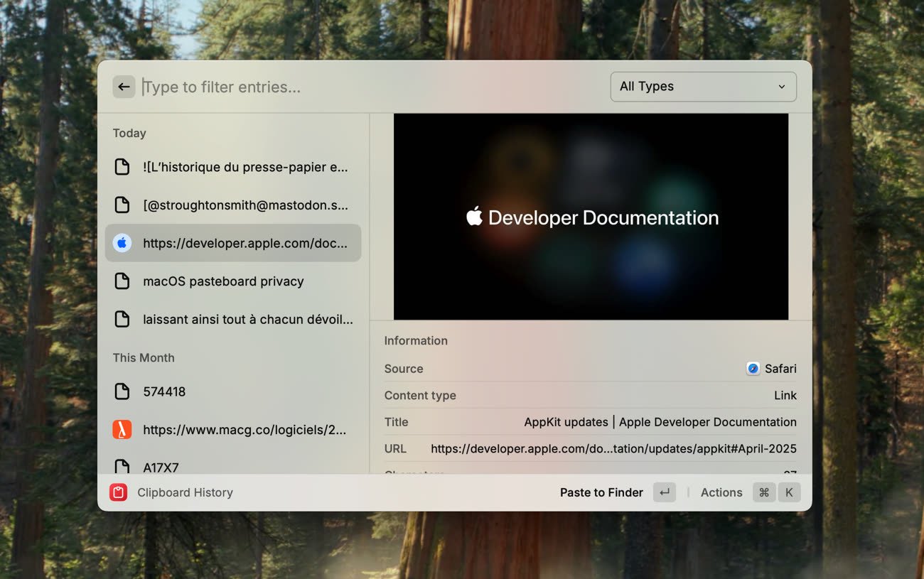The width and height of the screenshot is (924, 579).
Task: Select the macg.co logiciels link entry
Action: pyautogui.click(x=233, y=430)
